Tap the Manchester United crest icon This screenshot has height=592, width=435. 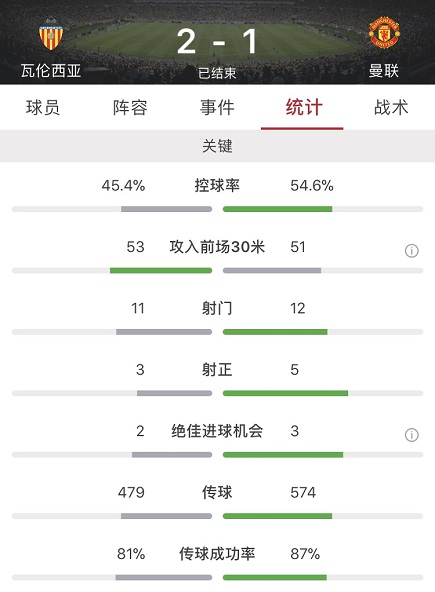click(384, 32)
